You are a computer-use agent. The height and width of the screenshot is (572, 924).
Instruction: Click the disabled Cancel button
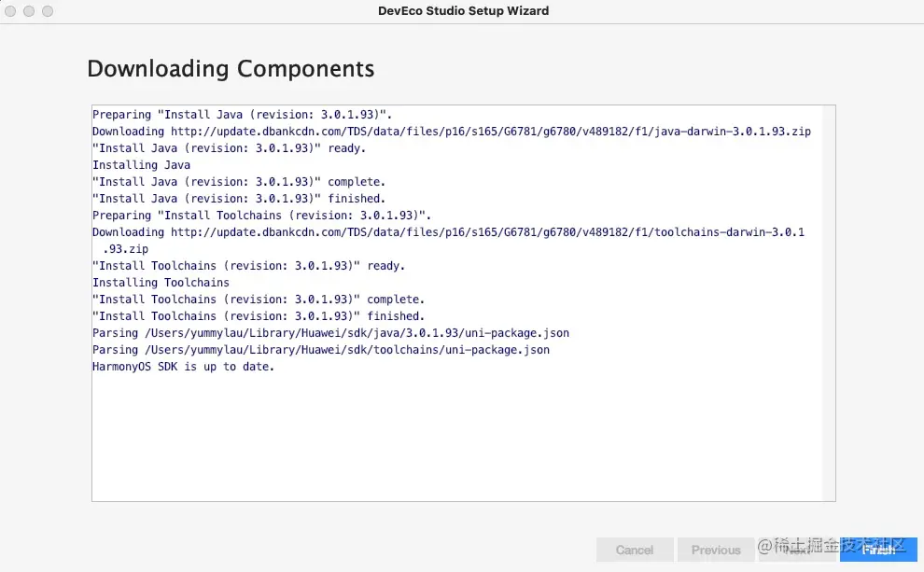point(635,550)
